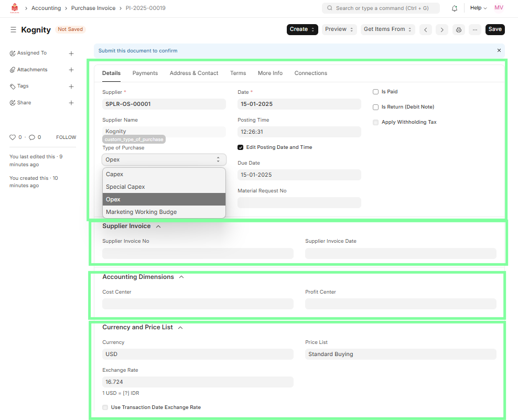This screenshot has height=420, width=518.
Task: Click the print icon button
Action: (x=459, y=30)
